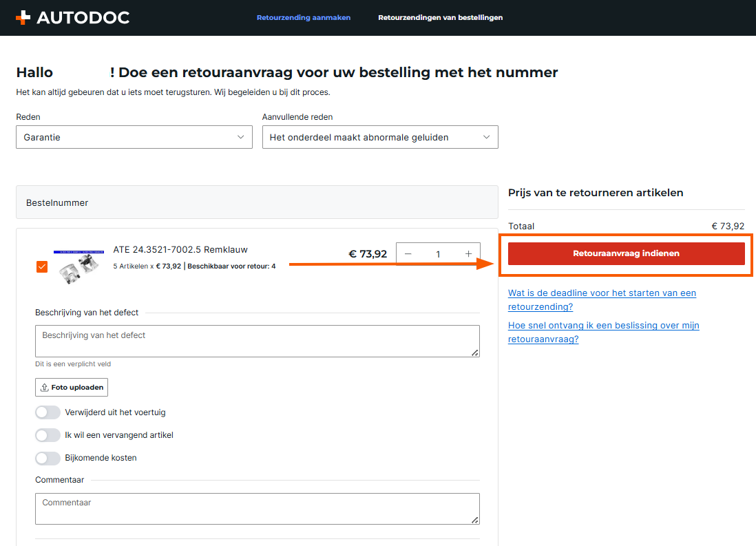
Task: Enable 'Verwijderd uit het voertuig' toggle
Action: (x=48, y=412)
